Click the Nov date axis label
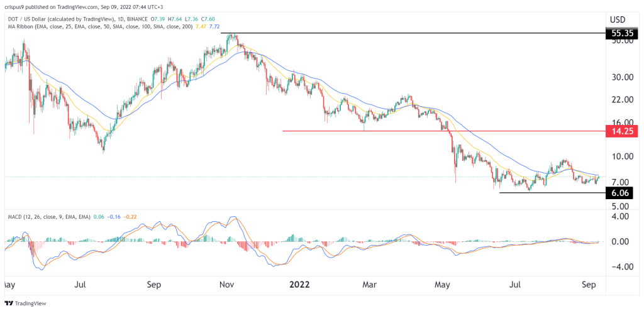The image size is (644, 311). tap(226, 284)
